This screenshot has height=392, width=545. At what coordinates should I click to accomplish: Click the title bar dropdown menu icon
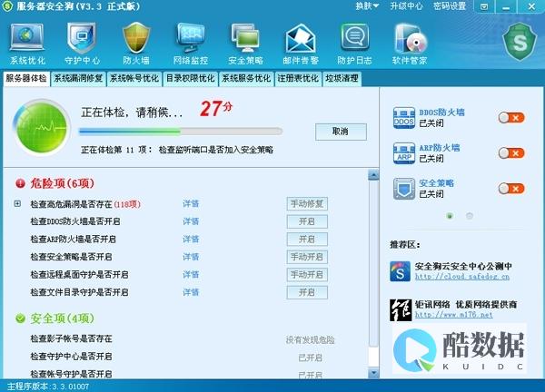pos(484,6)
